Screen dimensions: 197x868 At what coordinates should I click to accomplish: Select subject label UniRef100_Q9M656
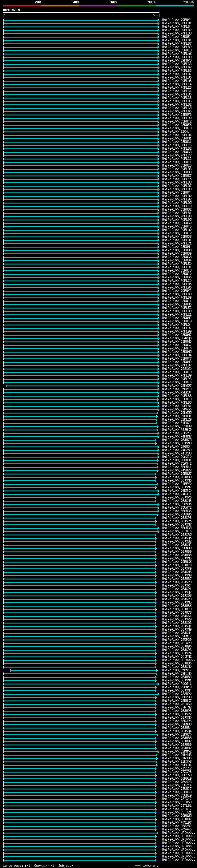[x=177, y=410]
